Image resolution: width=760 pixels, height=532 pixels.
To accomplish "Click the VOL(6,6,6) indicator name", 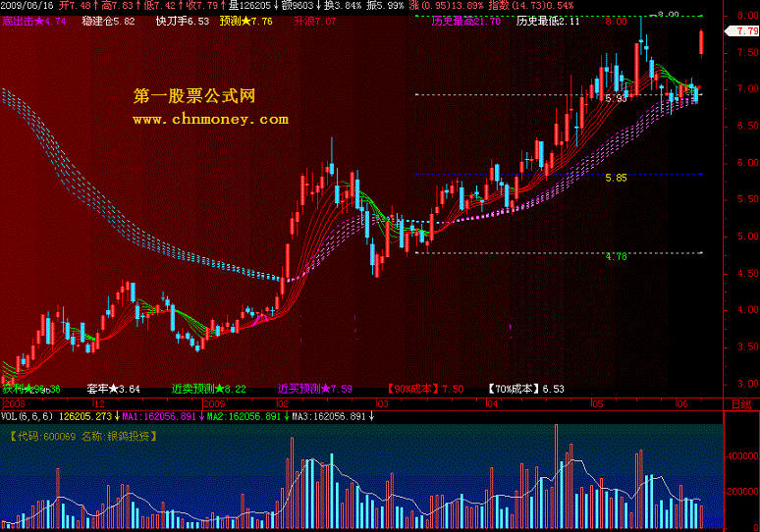I will point(27,416).
